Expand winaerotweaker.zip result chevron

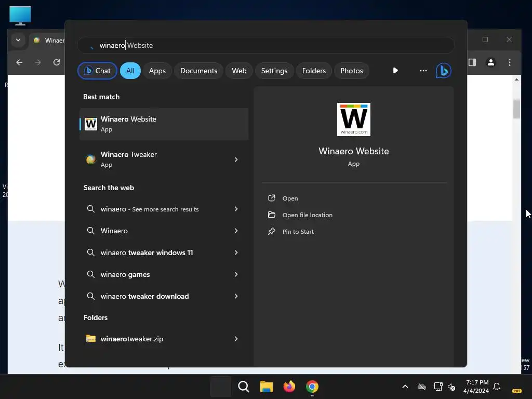[x=236, y=339]
